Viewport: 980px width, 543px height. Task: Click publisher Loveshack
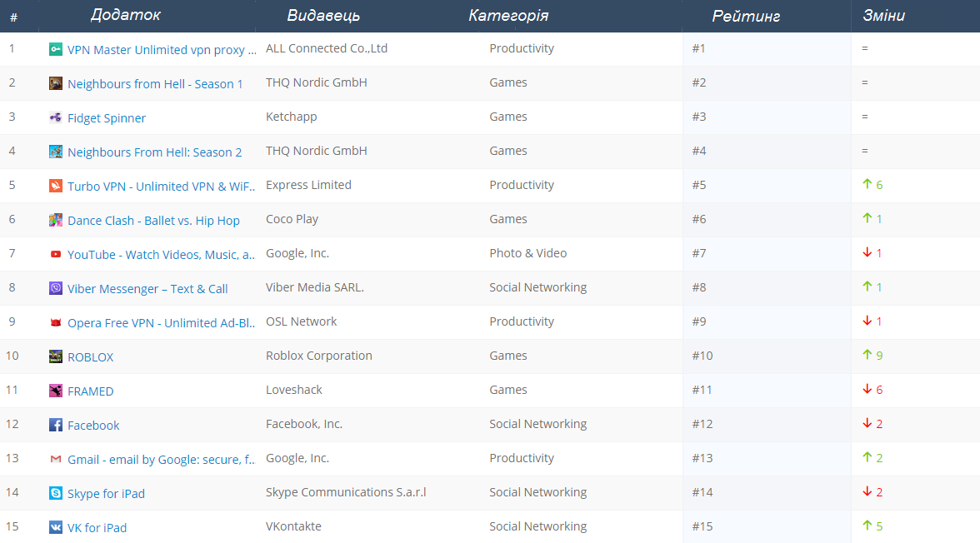pyautogui.click(x=293, y=390)
